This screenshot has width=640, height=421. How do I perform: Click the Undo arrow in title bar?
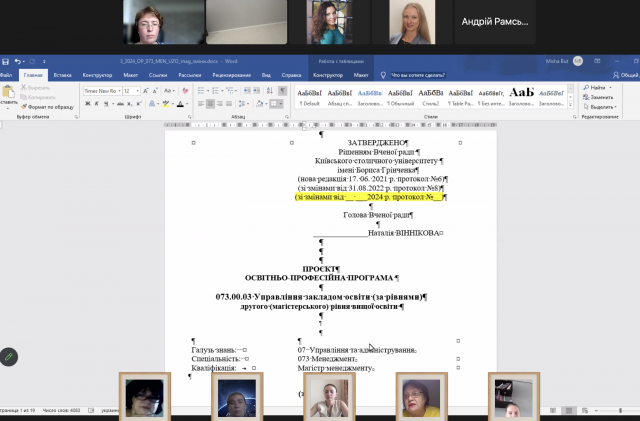(18, 61)
